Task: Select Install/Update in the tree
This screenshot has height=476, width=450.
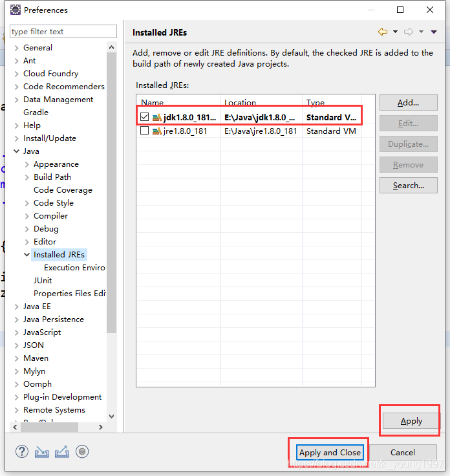Action: 49,138
